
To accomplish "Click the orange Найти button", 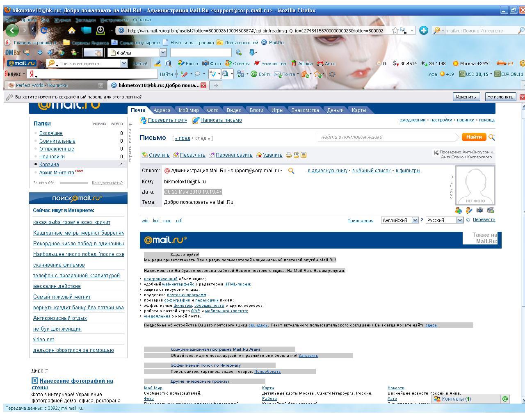I will [x=474, y=137].
